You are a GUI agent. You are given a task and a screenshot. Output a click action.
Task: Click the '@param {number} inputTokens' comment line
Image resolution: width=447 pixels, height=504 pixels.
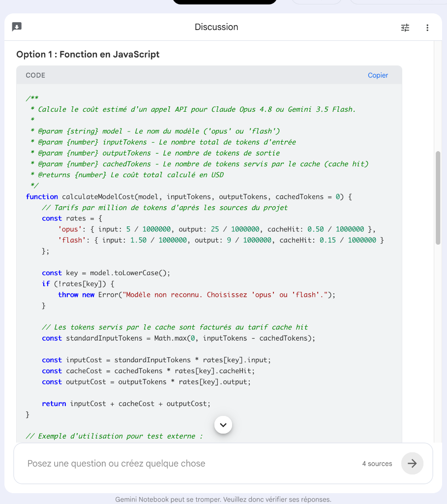[163, 142]
